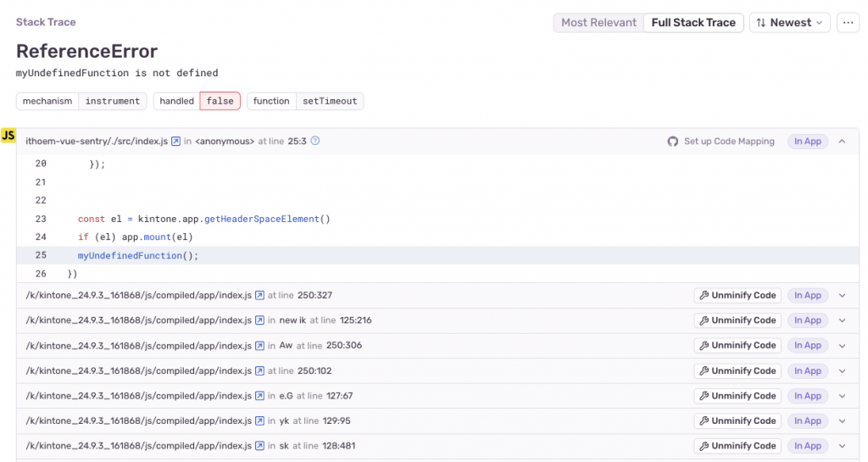Click the mechanism tag key
868x462 pixels.
click(47, 101)
